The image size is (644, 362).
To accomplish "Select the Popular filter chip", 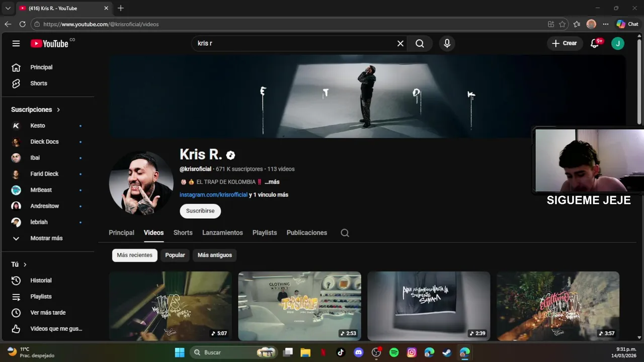I will [175, 255].
